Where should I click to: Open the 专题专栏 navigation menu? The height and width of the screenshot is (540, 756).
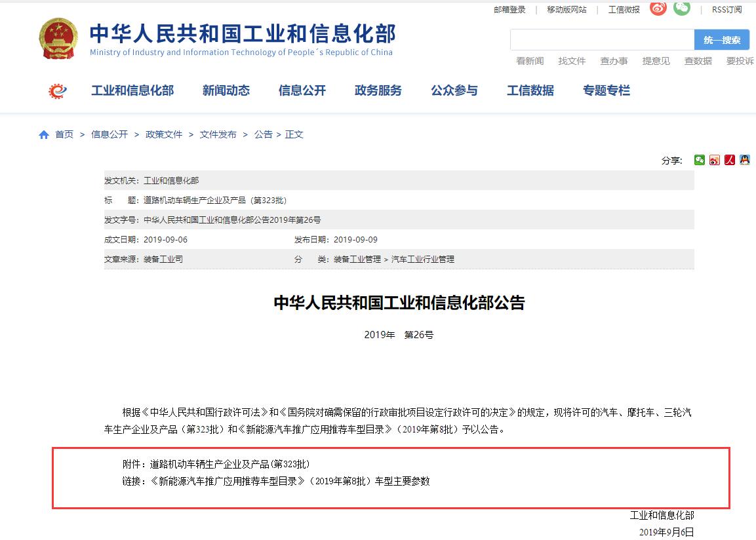606,91
